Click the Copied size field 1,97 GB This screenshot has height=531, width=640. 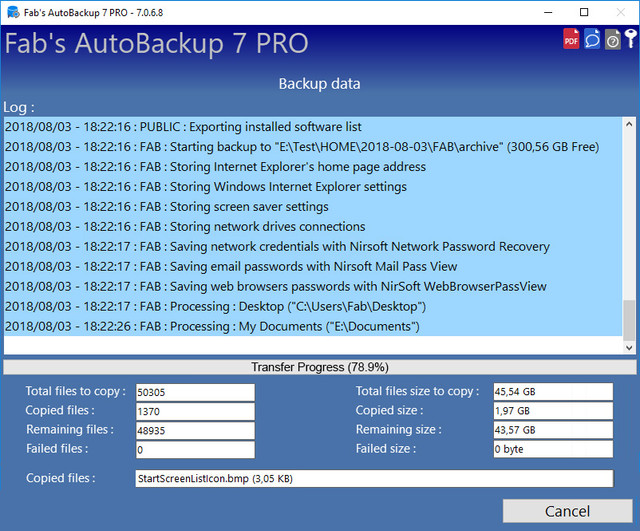point(553,411)
